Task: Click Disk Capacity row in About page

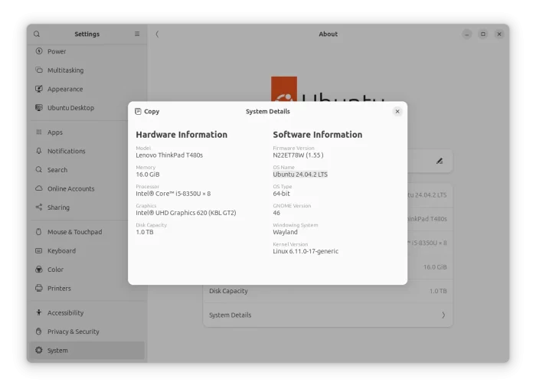Action: coord(328,291)
